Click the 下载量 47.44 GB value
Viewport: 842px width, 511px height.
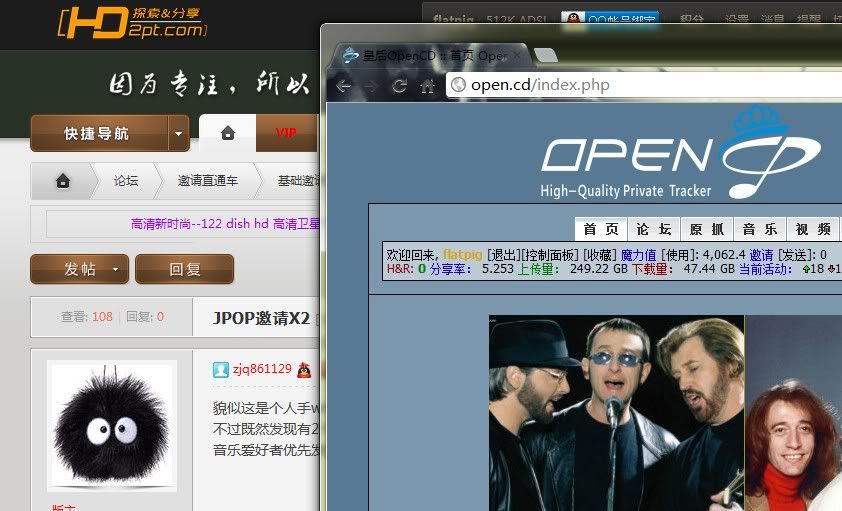709,269
